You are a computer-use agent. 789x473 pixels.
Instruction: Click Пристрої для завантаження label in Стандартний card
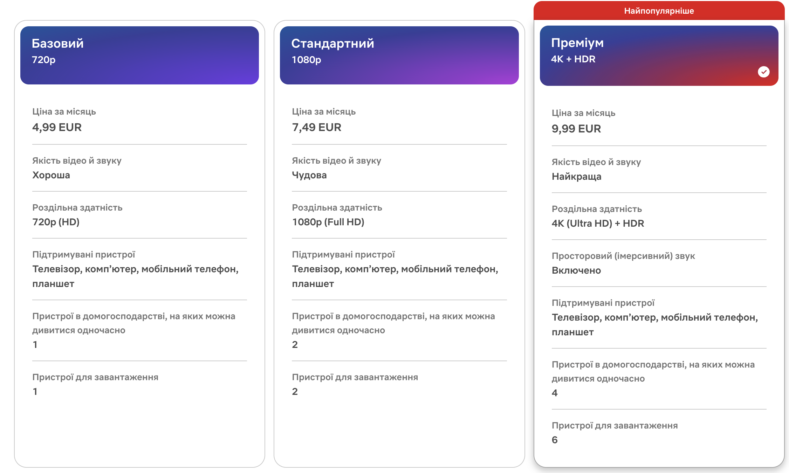[354, 377]
